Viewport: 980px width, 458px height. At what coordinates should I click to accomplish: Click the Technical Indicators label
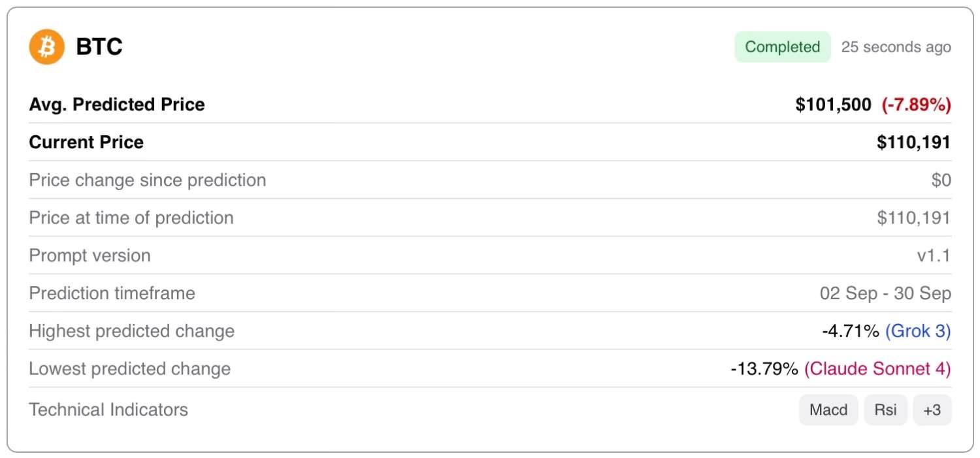(108, 410)
